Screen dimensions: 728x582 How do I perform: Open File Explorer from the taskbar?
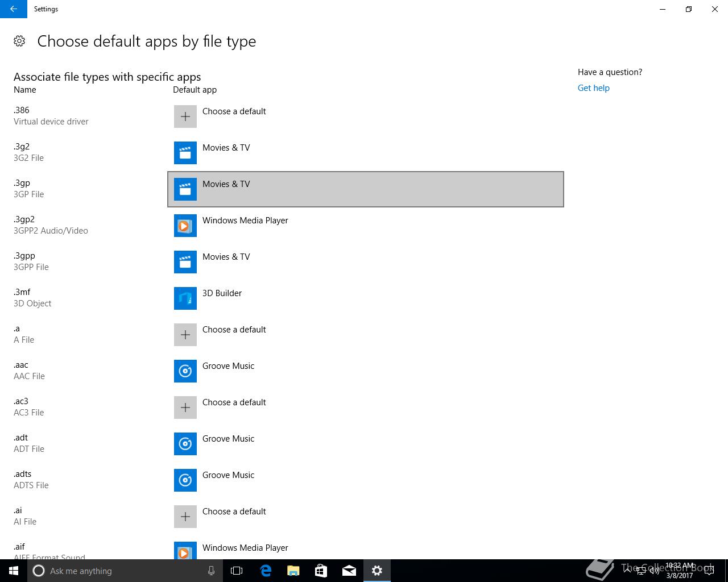(293, 571)
